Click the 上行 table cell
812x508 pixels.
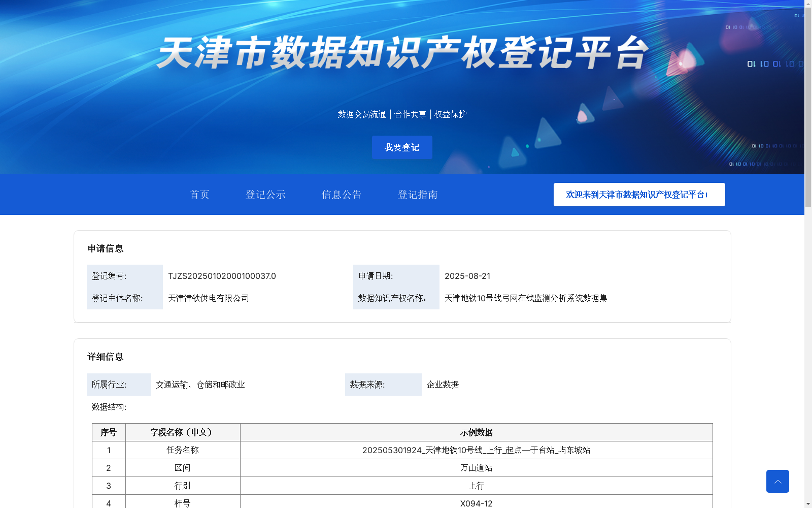477,486
